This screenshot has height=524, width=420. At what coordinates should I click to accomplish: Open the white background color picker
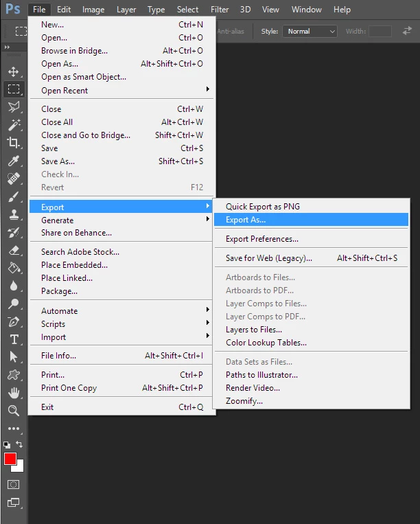[21, 467]
